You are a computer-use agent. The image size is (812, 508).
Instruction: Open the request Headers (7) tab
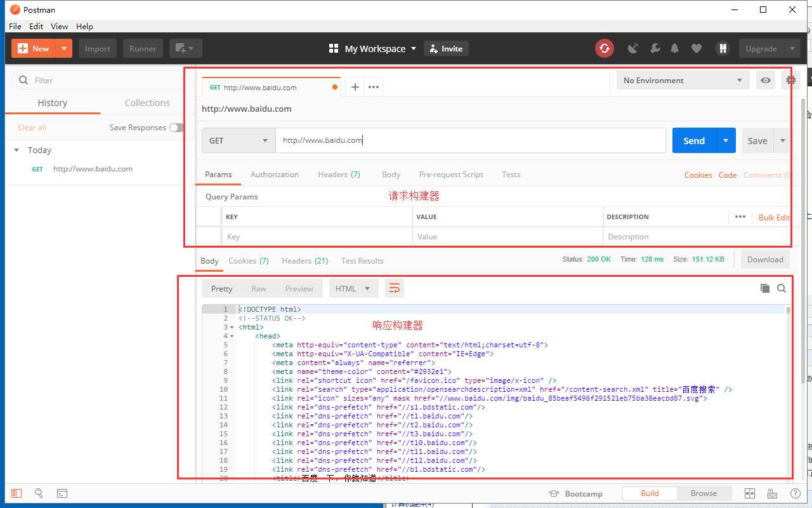[x=339, y=175]
